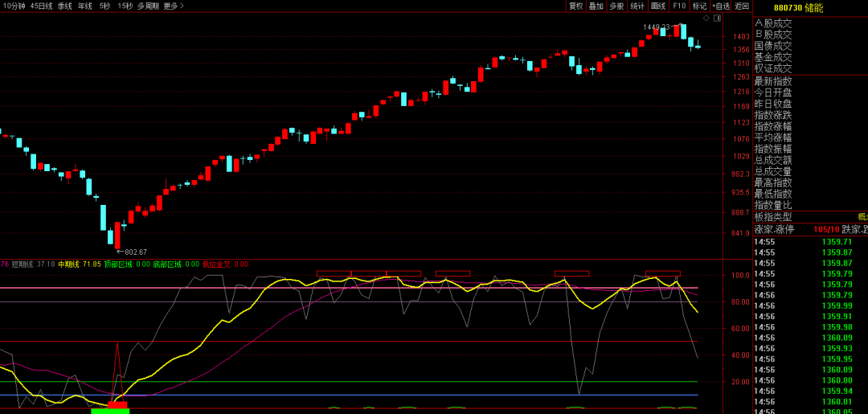868x414 pixels.
Task: Expand the 更多 periods menu
Action: point(173,6)
